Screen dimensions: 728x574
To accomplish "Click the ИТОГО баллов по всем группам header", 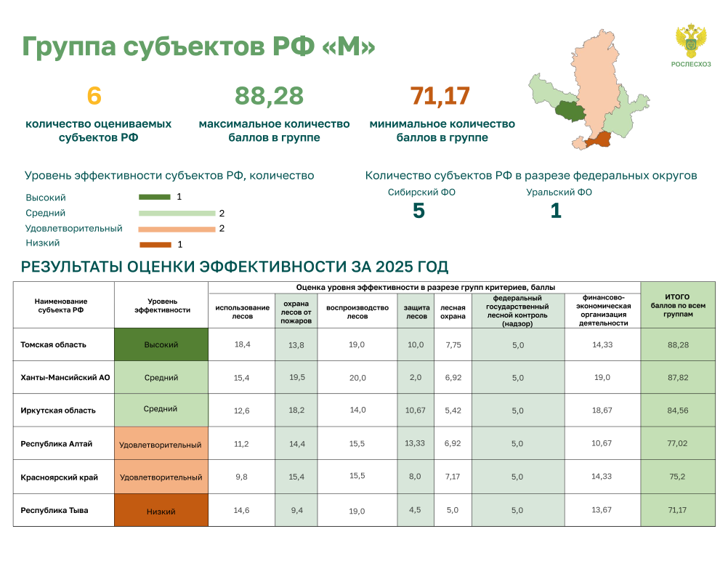I will click(x=678, y=305).
